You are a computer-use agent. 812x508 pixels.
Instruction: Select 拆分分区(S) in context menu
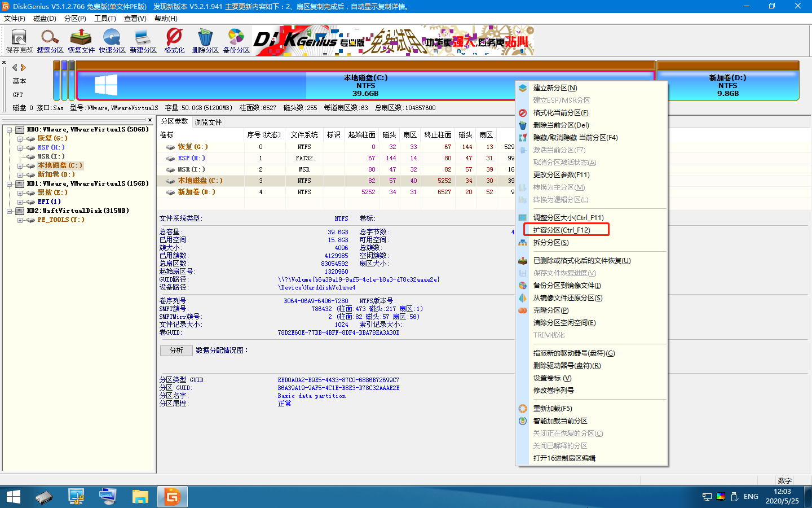tap(551, 243)
